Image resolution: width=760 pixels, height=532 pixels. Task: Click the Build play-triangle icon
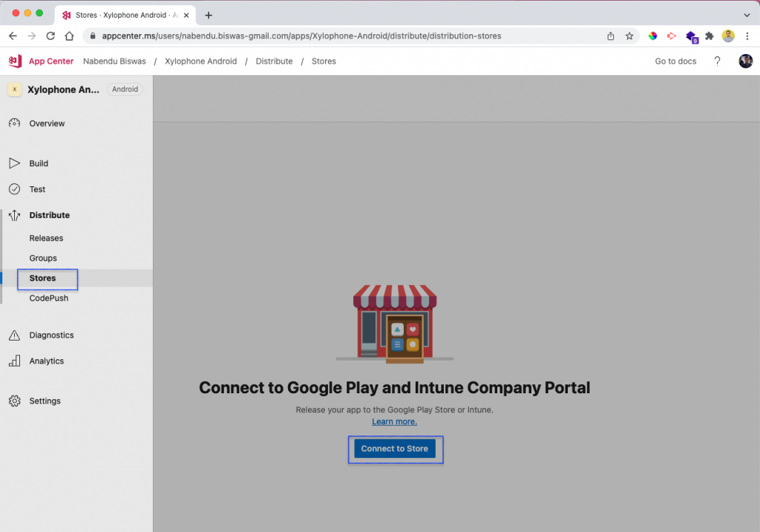tap(15, 163)
